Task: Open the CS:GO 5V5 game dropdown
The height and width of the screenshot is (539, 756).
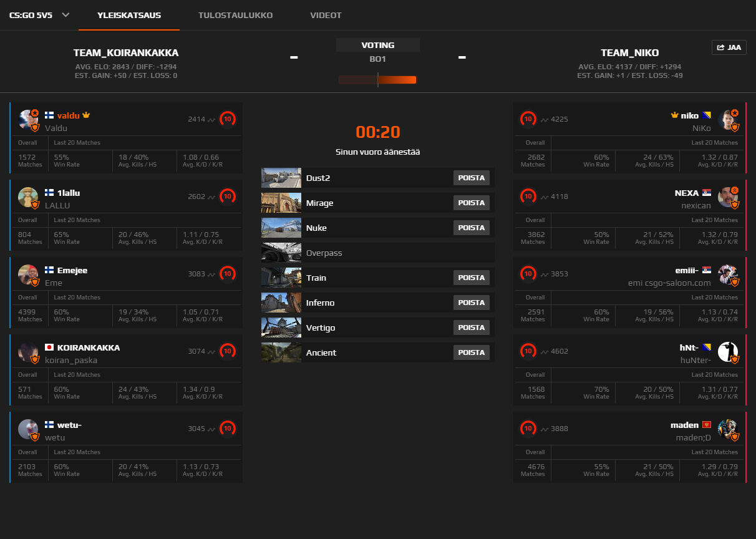Action: point(39,15)
